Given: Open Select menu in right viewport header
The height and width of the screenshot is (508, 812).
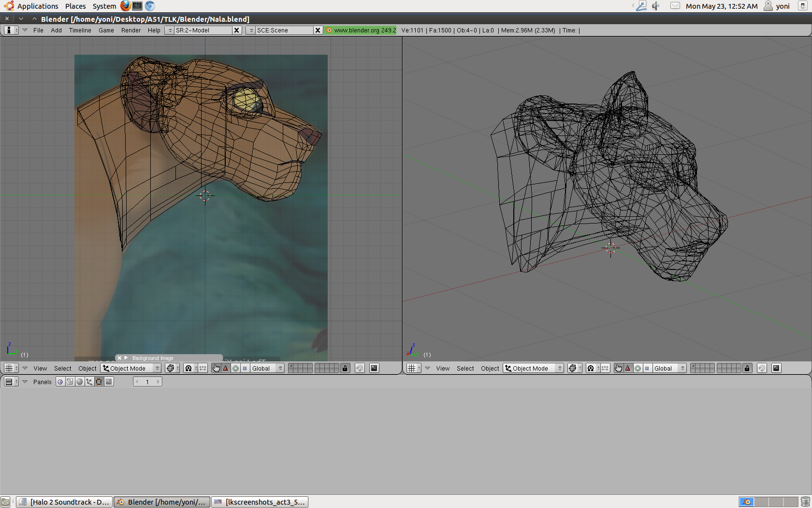Looking at the screenshot, I should tap(465, 368).
